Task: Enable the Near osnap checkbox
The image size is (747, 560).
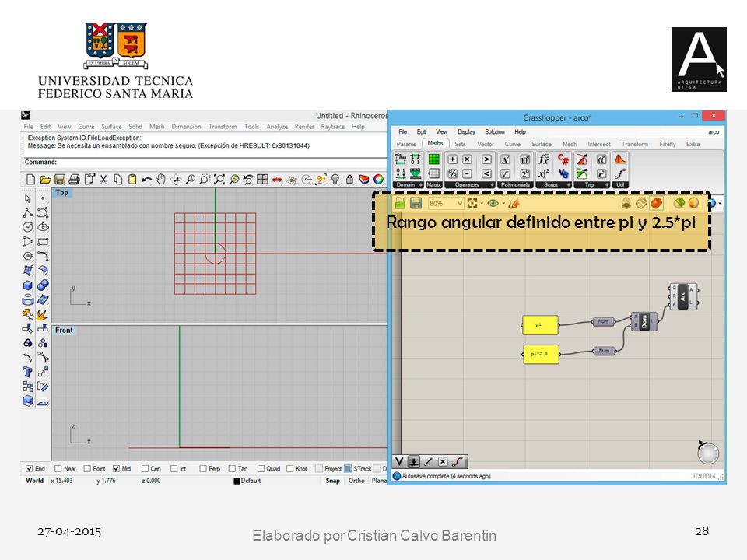Action: point(58,468)
